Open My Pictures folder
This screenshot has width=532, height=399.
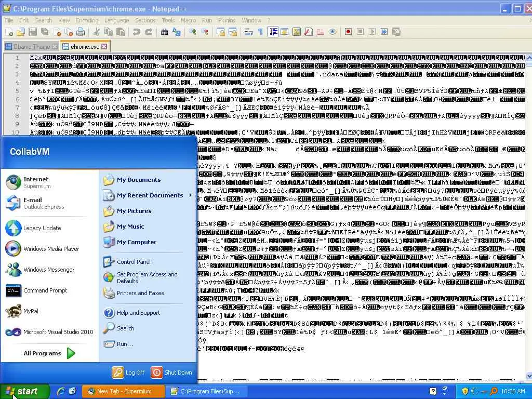(148, 211)
